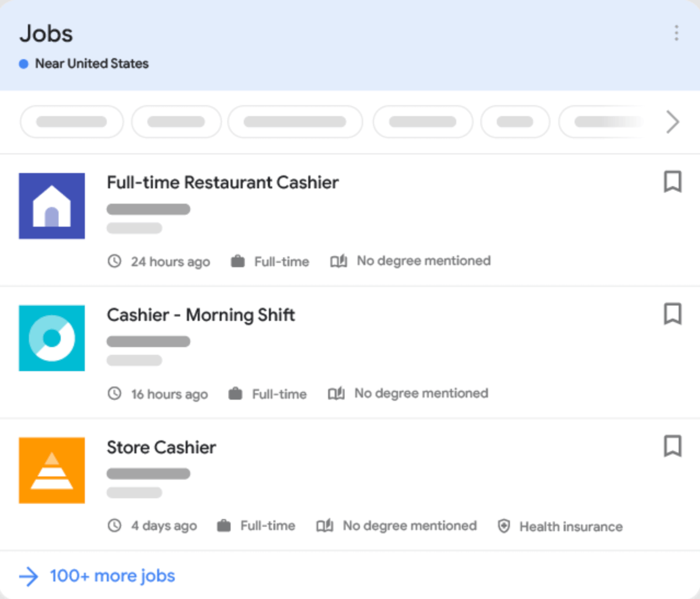Click the orange pyramid company logo
Screen dimensions: 700x599
pos(52,470)
